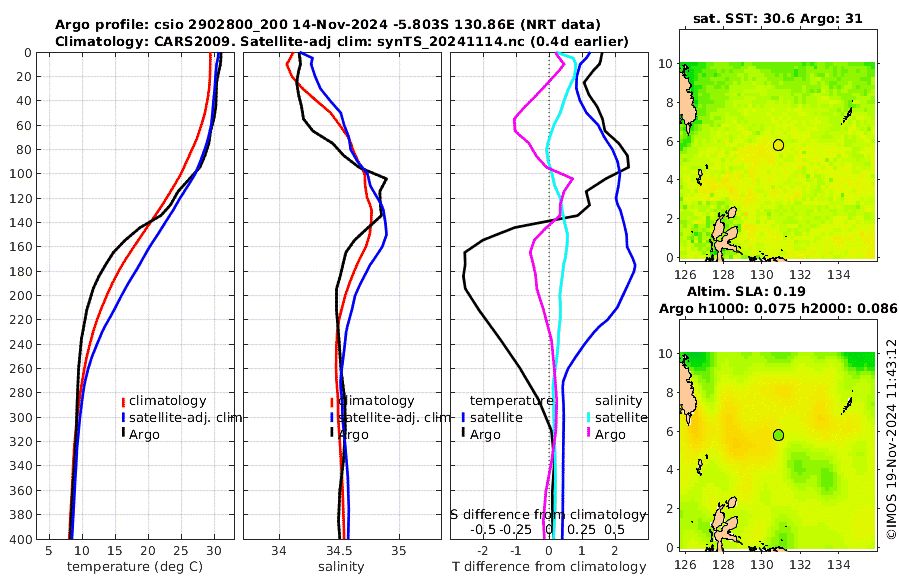This screenshot has height=580, width=900.
Task: Click the 'T difference from climatology' axis label
Action: (549, 567)
